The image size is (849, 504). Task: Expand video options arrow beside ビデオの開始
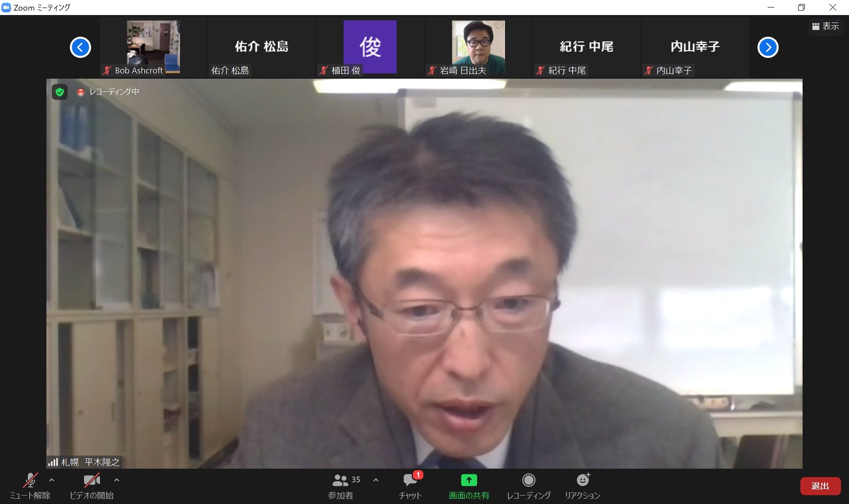[117, 480]
